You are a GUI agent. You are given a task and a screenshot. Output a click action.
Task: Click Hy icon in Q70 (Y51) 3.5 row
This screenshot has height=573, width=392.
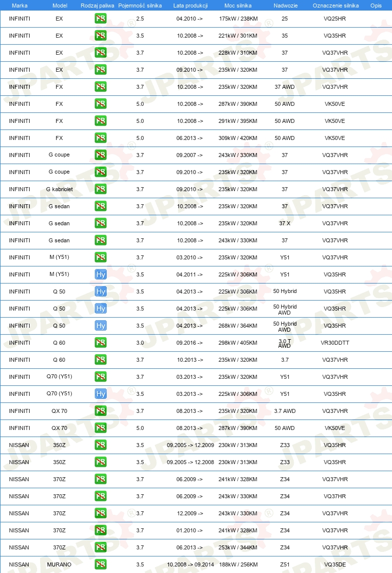click(x=100, y=393)
